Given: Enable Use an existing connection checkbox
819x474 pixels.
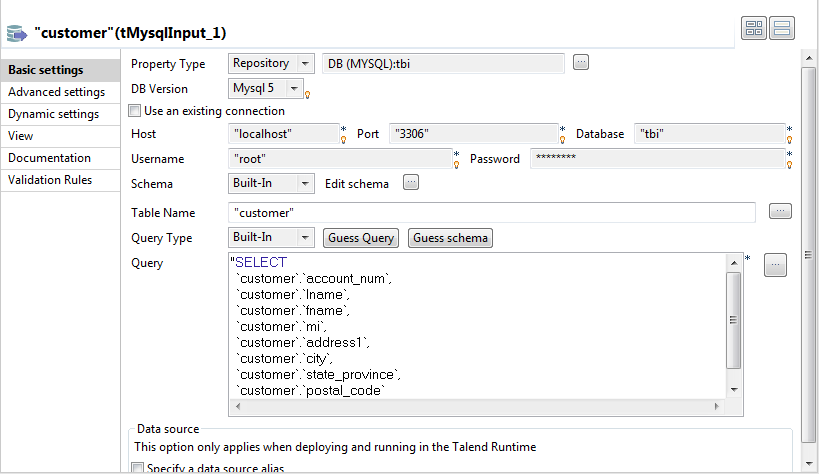Looking at the screenshot, I should pyautogui.click(x=137, y=111).
